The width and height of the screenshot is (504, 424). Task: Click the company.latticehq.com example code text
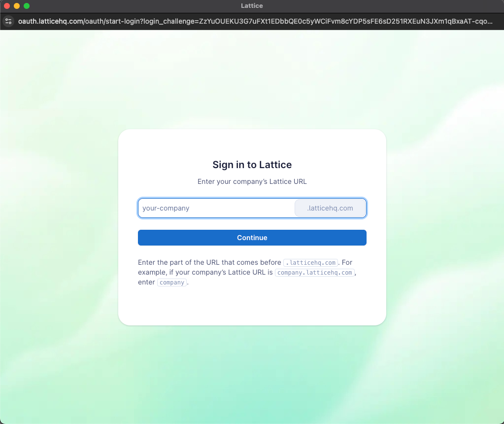[315, 273]
